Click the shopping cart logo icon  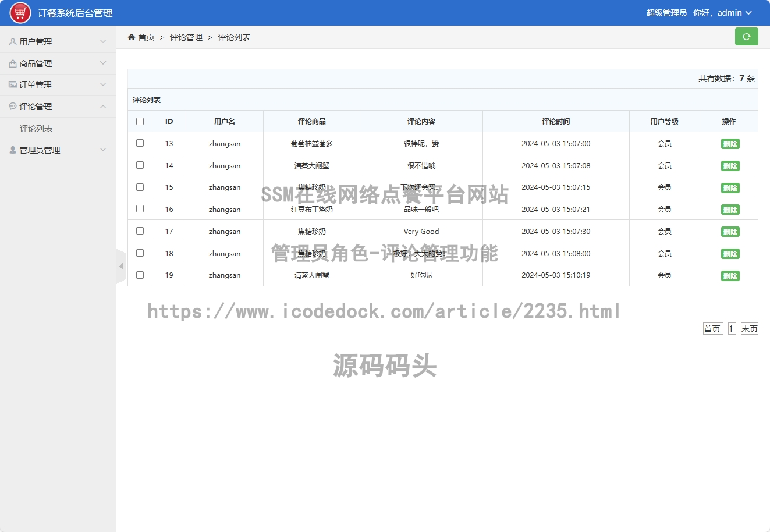click(20, 13)
